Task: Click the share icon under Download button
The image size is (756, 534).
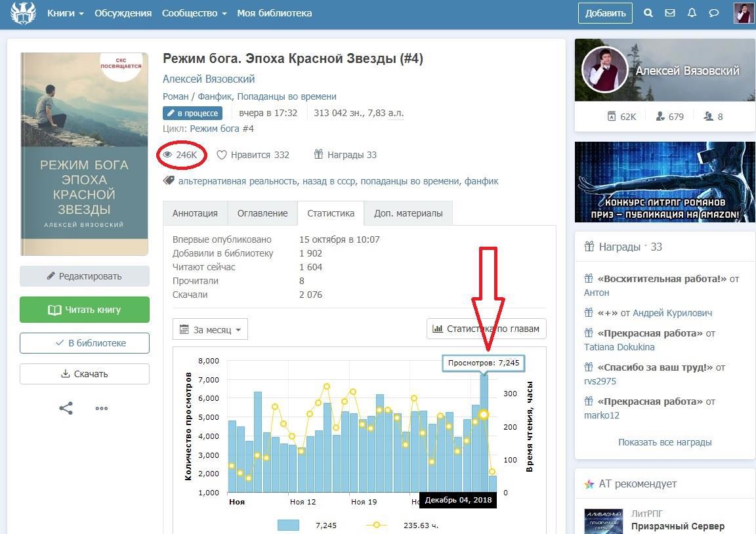Action: [66, 408]
